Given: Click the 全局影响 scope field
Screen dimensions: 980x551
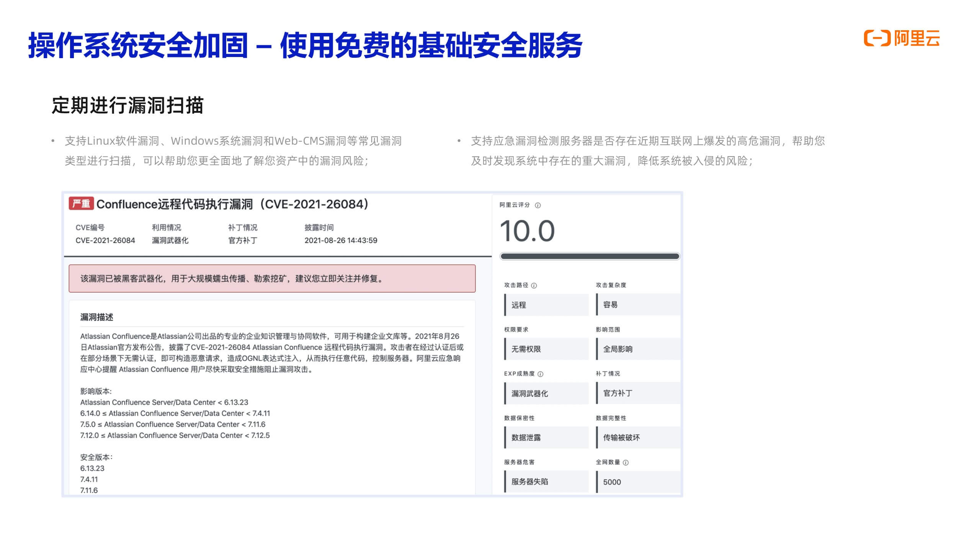Looking at the screenshot, I should point(638,349).
